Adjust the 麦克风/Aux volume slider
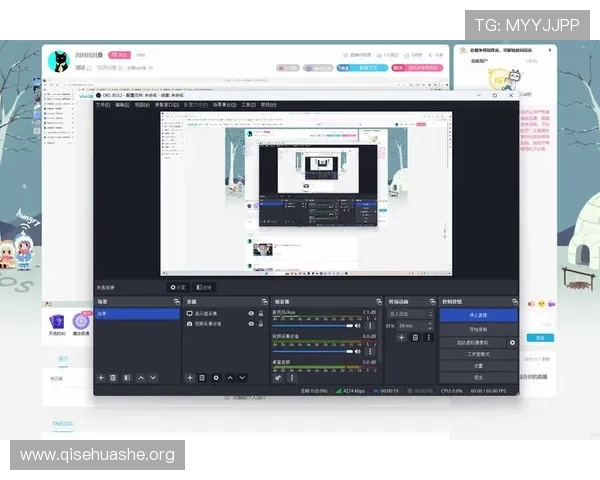Screen dimensions: 600x480 (x=310, y=325)
